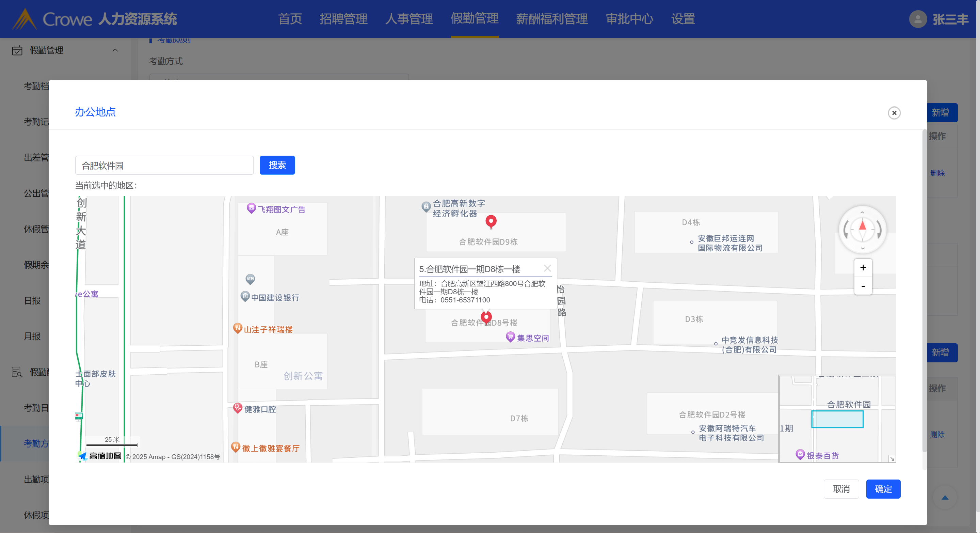Click the map zoom in plus button
The image size is (980, 533).
point(863,268)
